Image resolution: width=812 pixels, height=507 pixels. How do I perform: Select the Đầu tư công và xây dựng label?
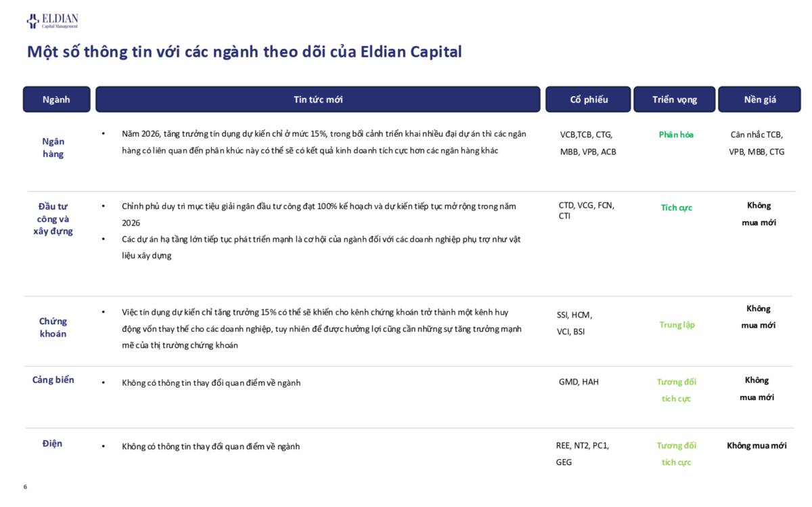point(53,219)
